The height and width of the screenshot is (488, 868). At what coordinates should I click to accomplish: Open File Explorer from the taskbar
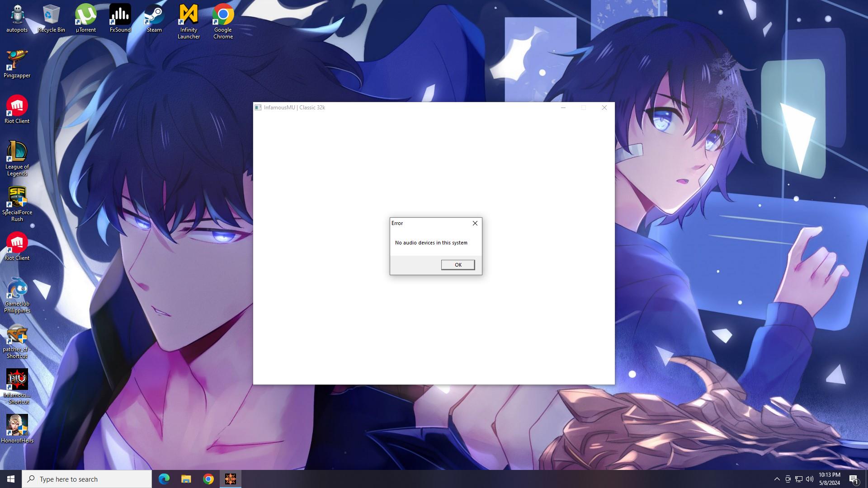click(186, 479)
